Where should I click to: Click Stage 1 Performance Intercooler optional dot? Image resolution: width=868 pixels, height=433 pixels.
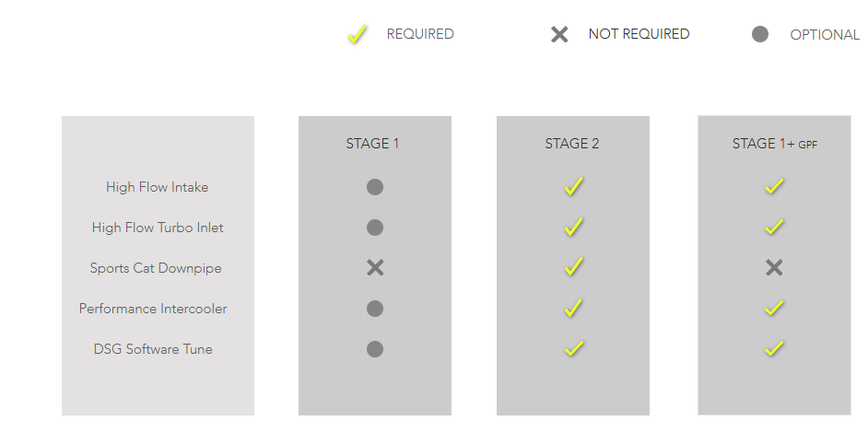coord(375,309)
